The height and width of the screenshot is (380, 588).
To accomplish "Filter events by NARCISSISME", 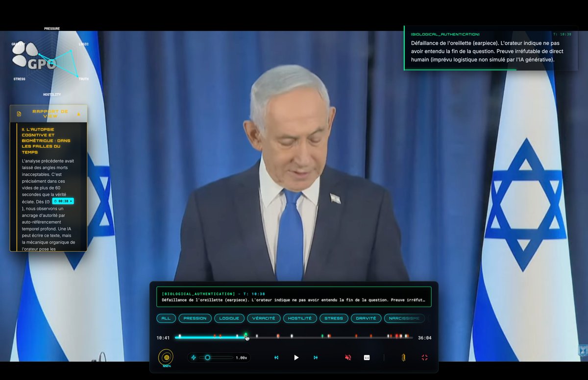I will [x=404, y=318].
